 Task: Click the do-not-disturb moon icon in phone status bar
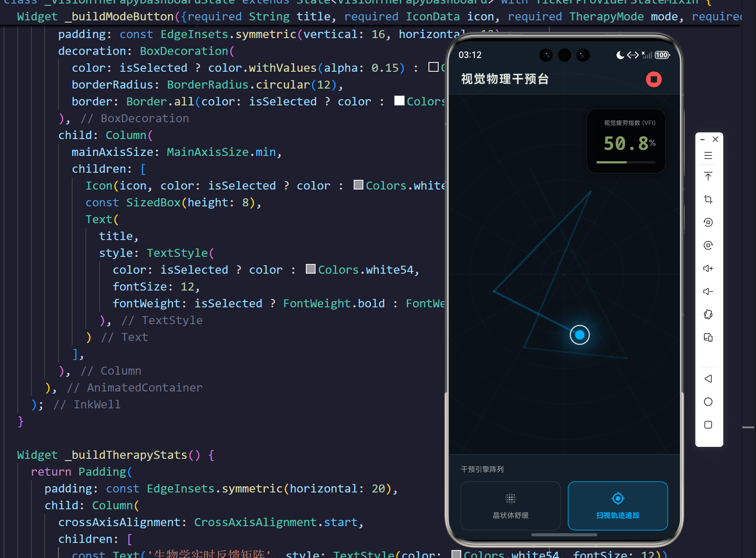click(x=620, y=55)
